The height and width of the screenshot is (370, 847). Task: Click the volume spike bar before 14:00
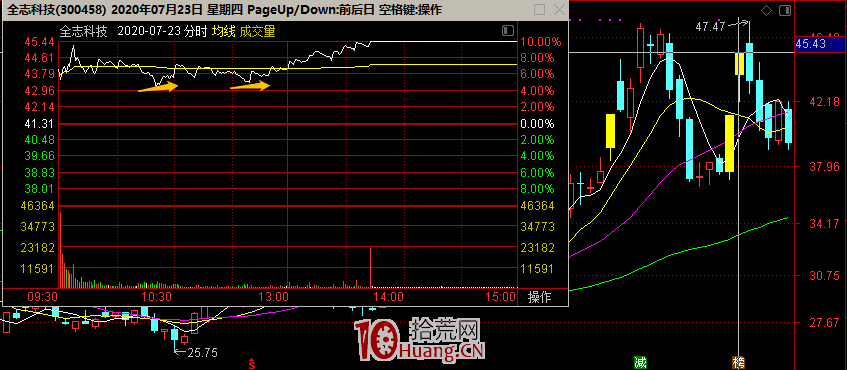tap(371, 267)
